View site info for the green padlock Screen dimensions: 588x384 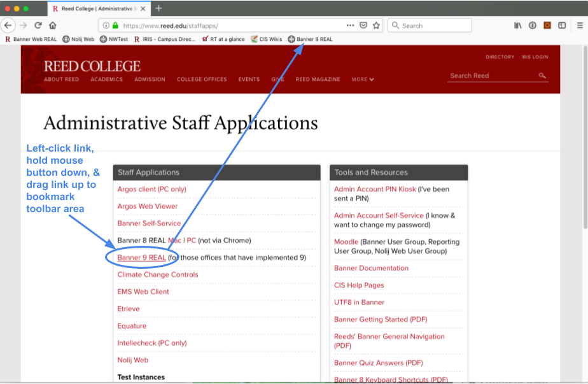[x=115, y=26]
